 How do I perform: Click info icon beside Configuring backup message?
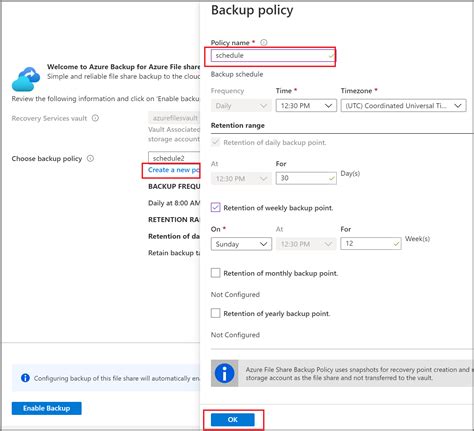(x=25, y=378)
